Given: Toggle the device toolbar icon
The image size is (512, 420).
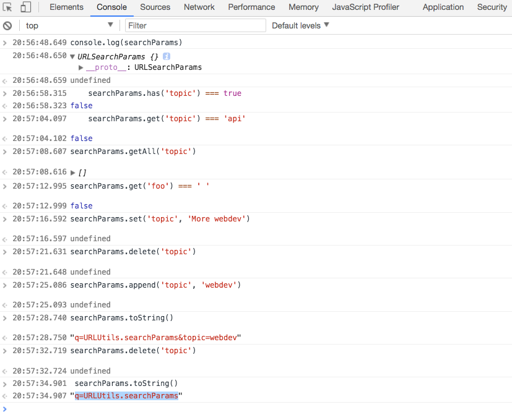Looking at the screenshot, I should (25, 7).
